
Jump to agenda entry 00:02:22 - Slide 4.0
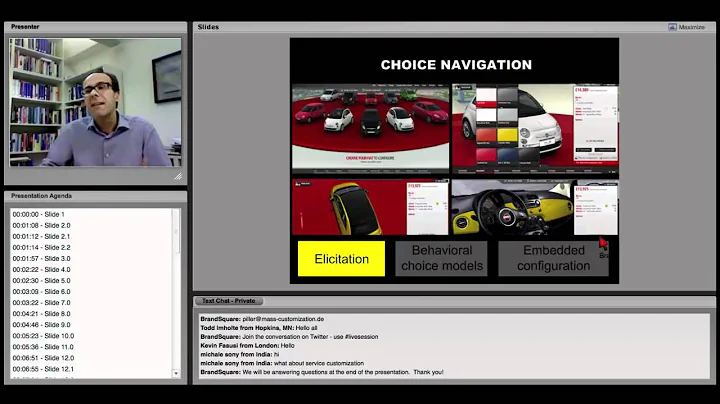[41, 269]
